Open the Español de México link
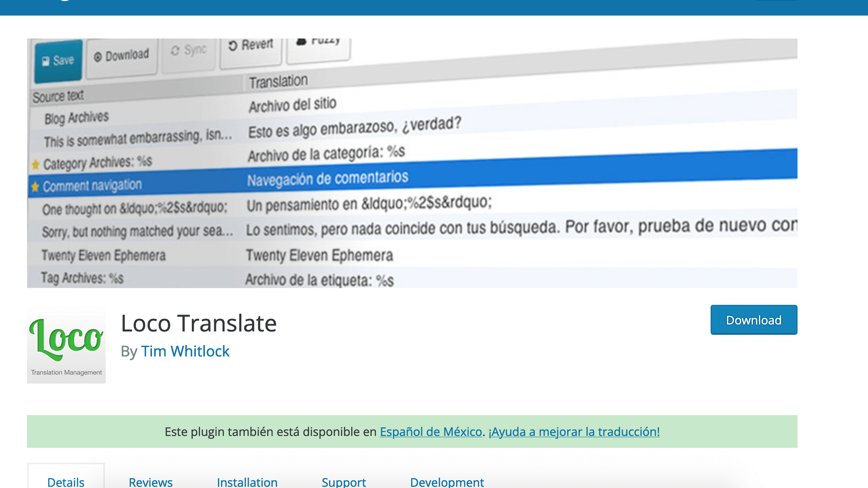868x488 pixels. point(431,431)
